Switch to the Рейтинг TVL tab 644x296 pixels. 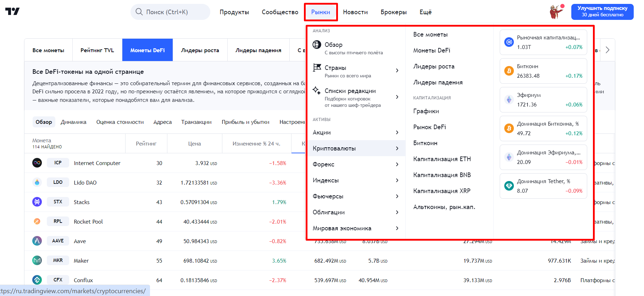tap(97, 50)
